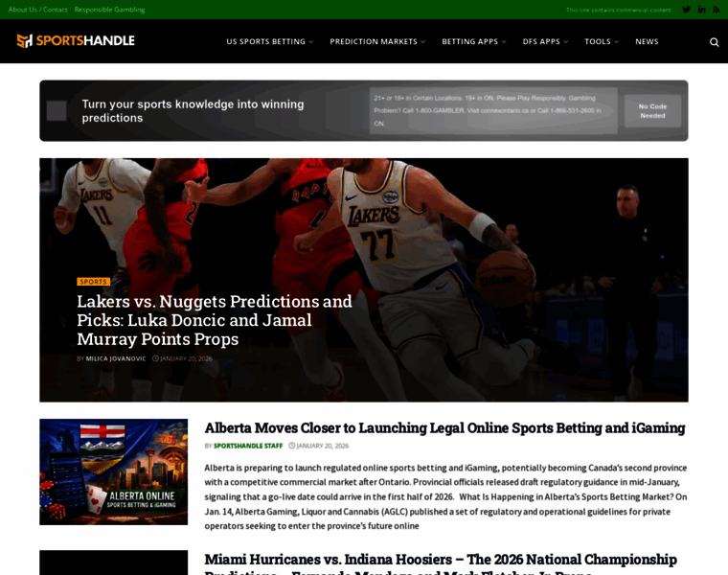Open Miami Hurricanes vs. Indiana Hoosiers headline

[x=441, y=563]
